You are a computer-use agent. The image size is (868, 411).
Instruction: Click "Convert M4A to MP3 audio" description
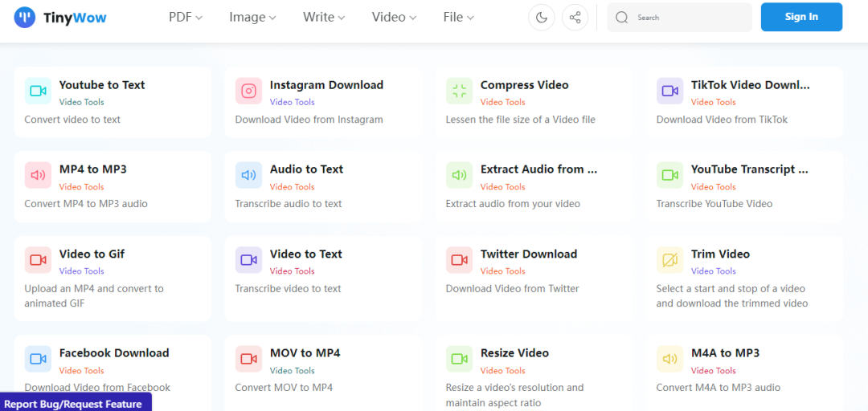click(x=719, y=387)
